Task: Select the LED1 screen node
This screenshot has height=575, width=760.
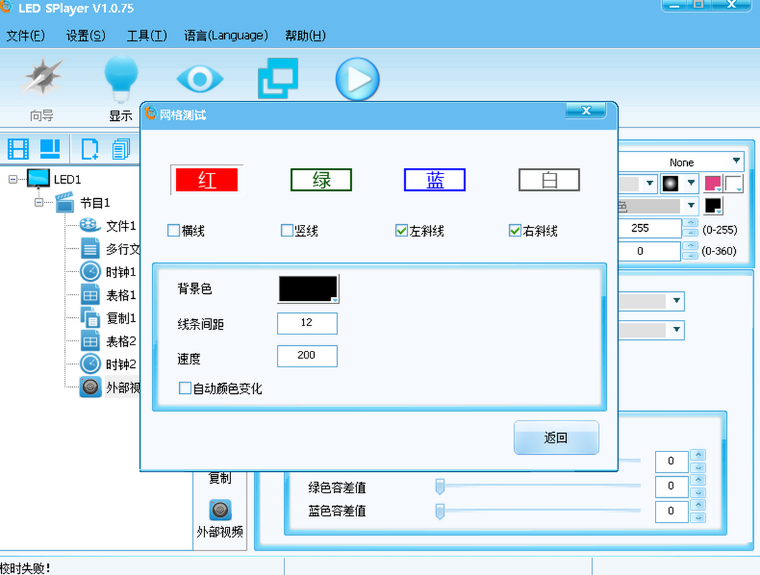Action: [x=53, y=179]
